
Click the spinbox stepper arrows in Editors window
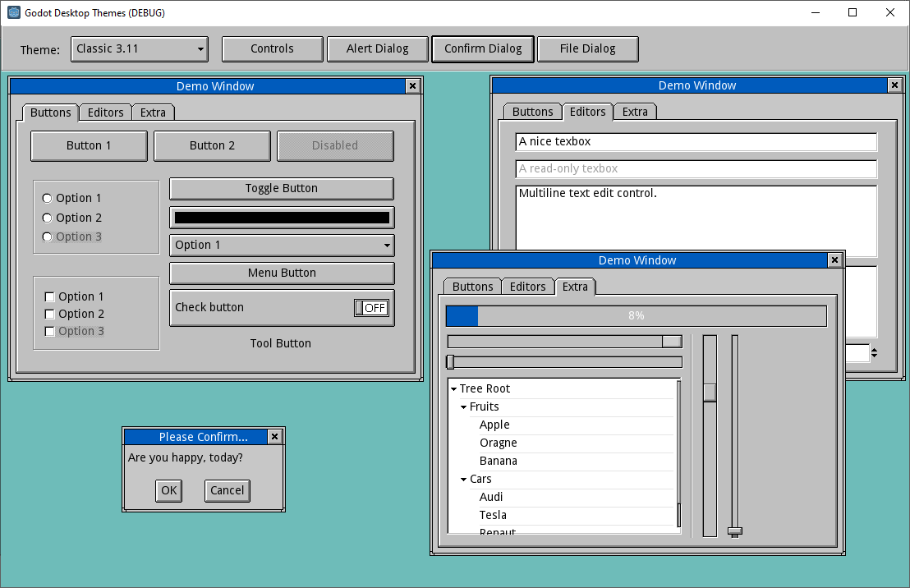(874, 352)
